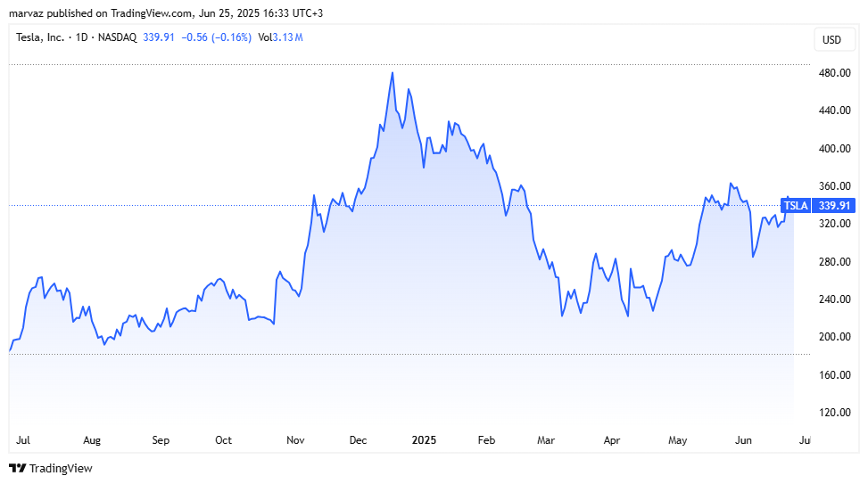Viewport: 868px width, 484px height.
Task: Click the 360.00 price axis label
Action: pyautogui.click(x=835, y=186)
